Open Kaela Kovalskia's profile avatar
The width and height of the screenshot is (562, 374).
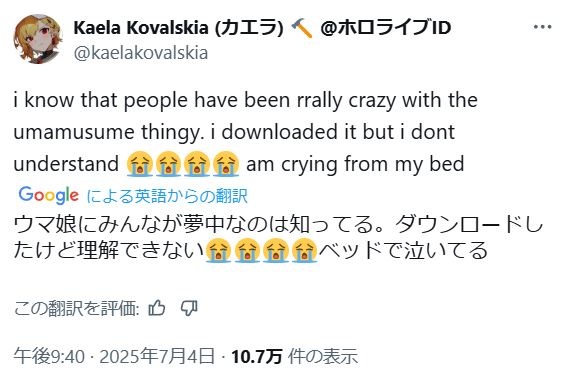(38, 39)
